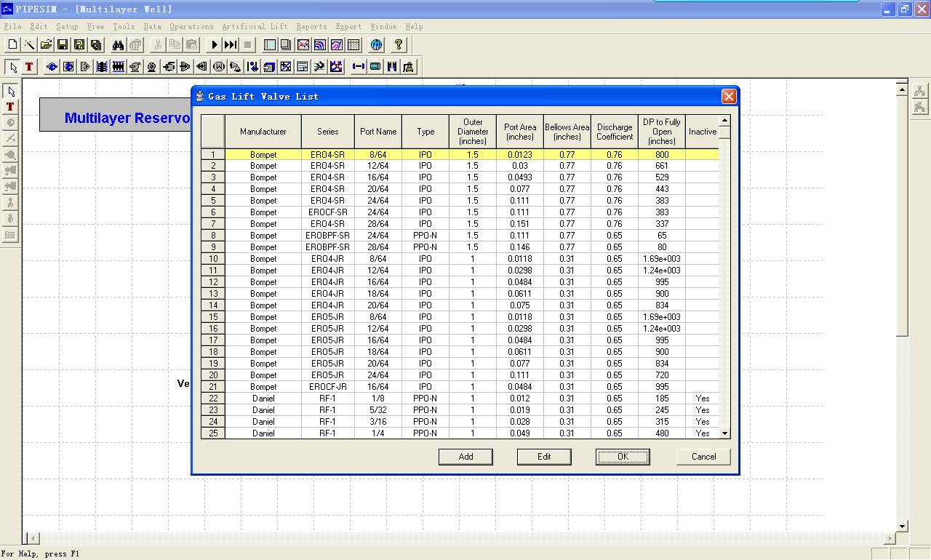Click series cell EROCF-JR in row 21
This screenshot has width=931, height=560.
[x=328, y=387]
